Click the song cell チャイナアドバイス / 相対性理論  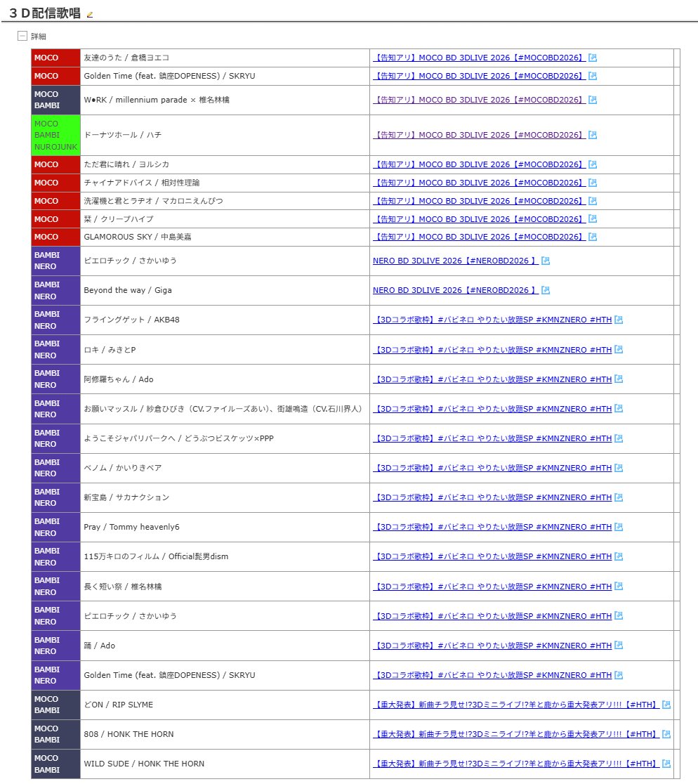tap(225, 183)
